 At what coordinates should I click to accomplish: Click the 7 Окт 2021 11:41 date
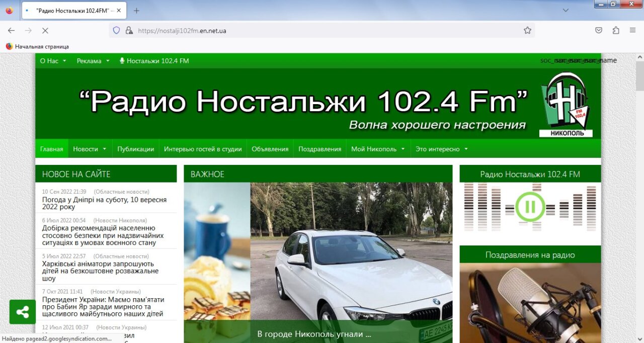62,291
